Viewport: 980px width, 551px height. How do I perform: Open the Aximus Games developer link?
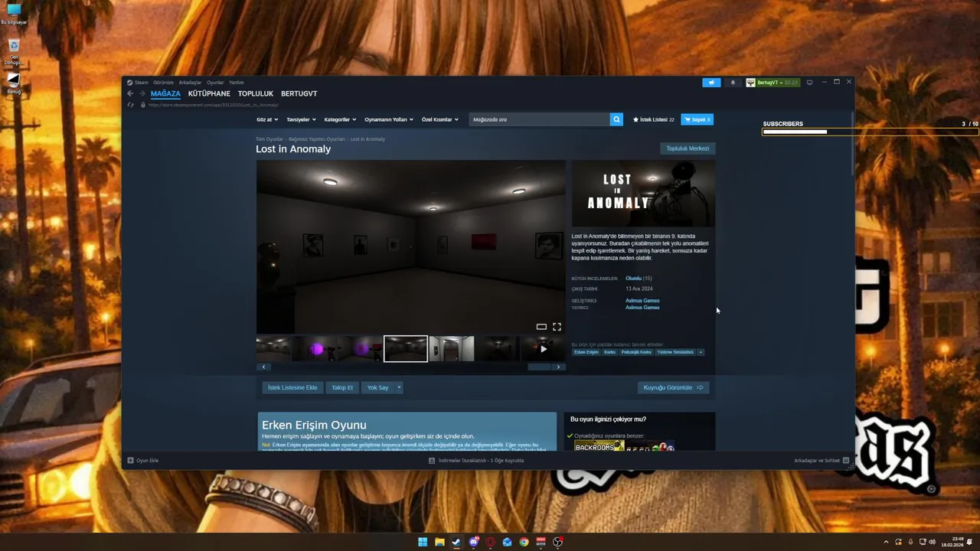[x=642, y=301]
